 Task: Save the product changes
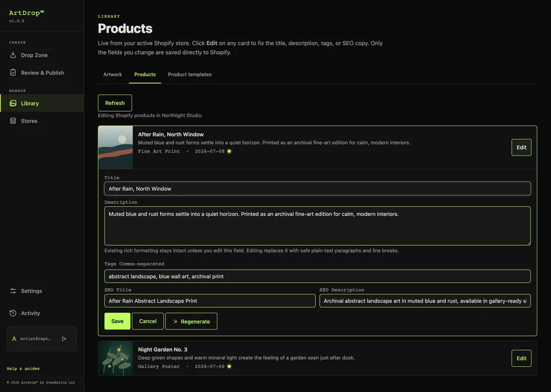117,321
